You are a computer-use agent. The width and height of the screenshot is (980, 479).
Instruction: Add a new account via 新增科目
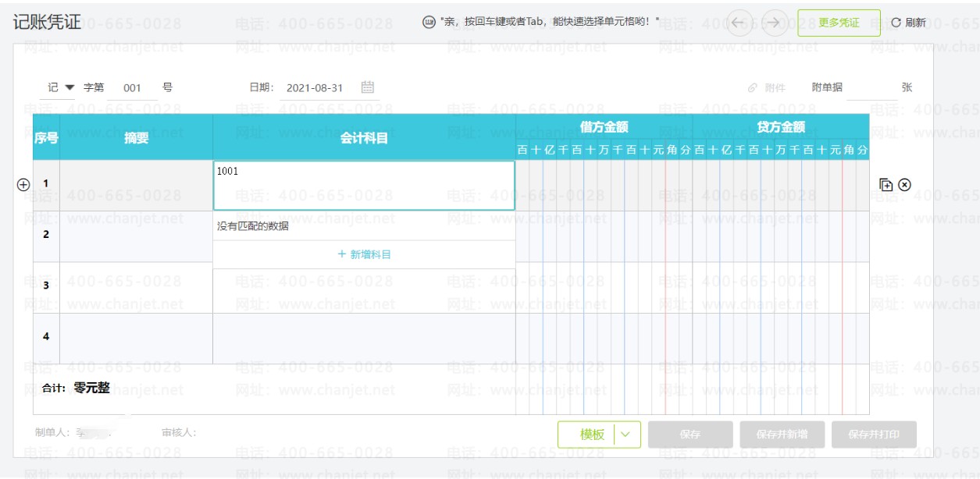coord(364,254)
